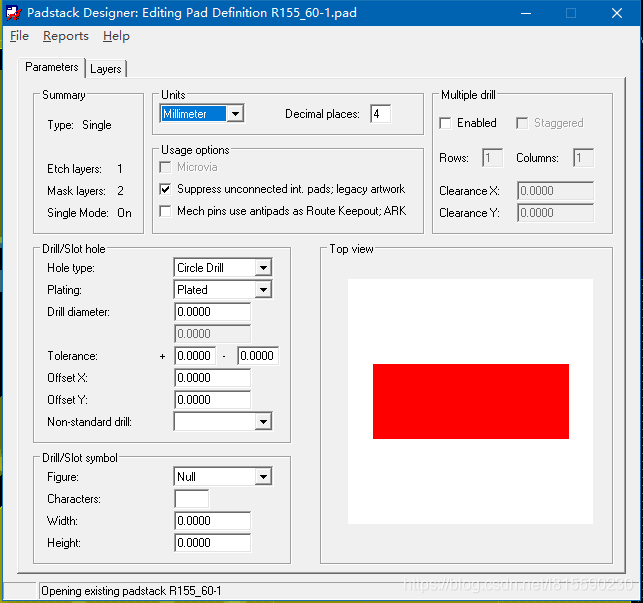Open the Reports menu
643x603 pixels.
66,36
